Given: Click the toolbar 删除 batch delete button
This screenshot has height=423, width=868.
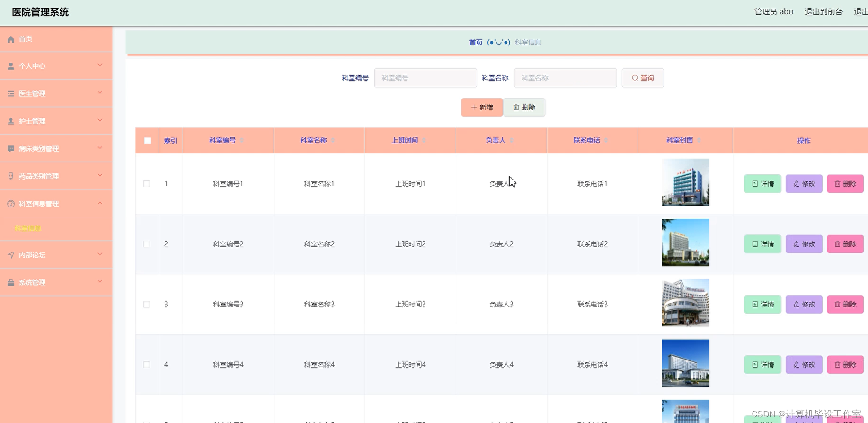Looking at the screenshot, I should tap(524, 107).
